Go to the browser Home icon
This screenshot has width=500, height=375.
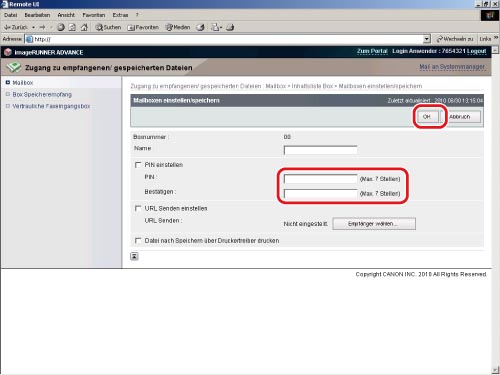pos(84,27)
